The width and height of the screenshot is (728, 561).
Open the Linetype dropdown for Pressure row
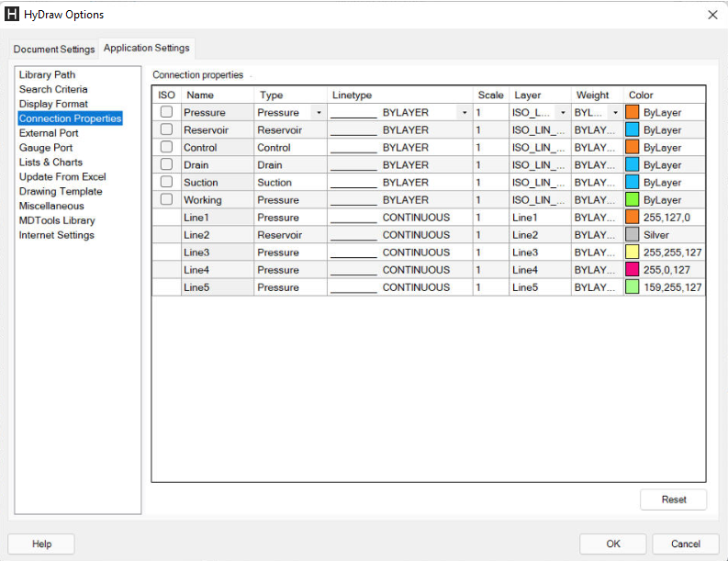tap(465, 112)
